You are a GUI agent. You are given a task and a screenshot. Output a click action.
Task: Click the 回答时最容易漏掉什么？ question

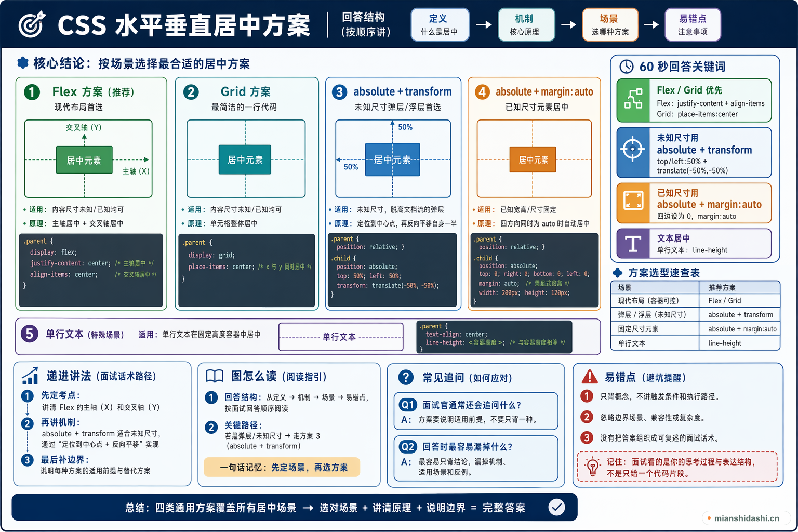[x=468, y=447]
